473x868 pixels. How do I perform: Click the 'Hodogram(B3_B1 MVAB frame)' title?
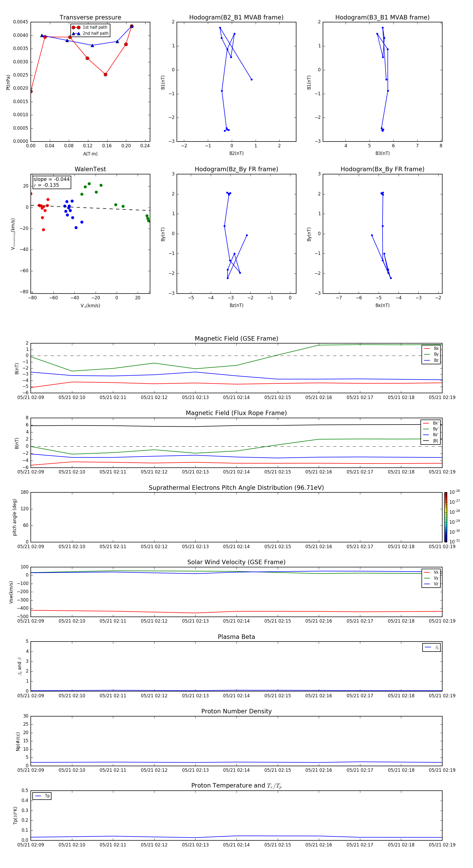(382, 17)
